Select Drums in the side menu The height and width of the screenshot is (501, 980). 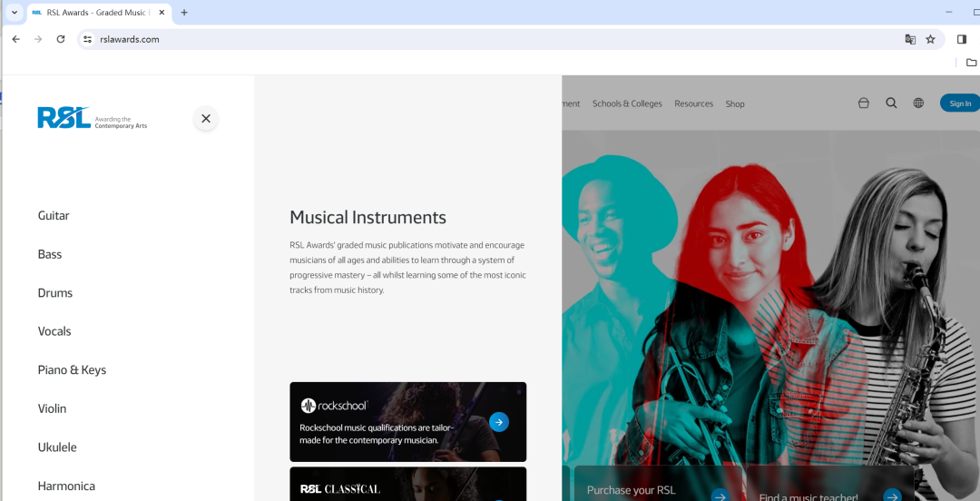pos(55,293)
